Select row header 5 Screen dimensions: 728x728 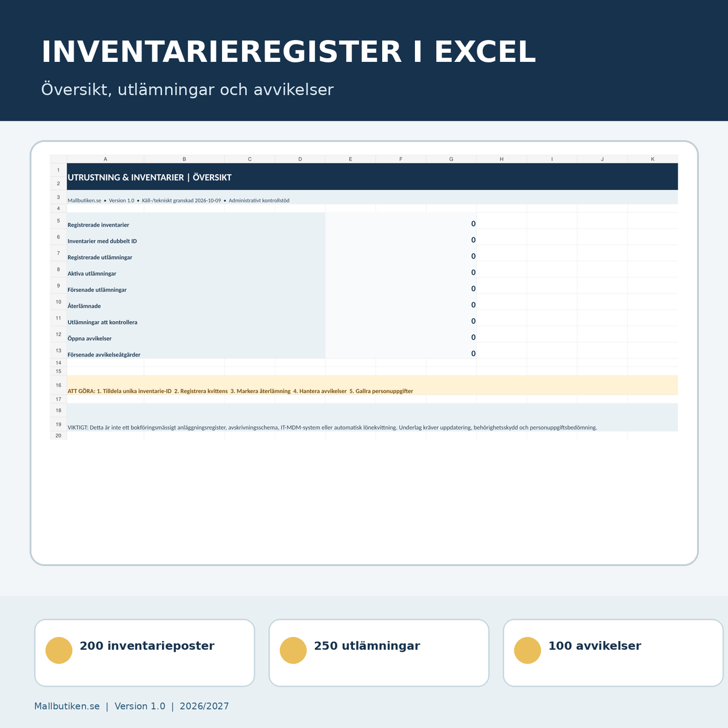[58, 221]
